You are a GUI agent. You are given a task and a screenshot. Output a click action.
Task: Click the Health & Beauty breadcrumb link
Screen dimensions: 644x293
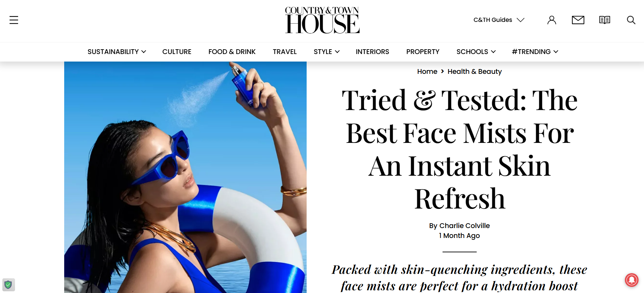[475, 71]
